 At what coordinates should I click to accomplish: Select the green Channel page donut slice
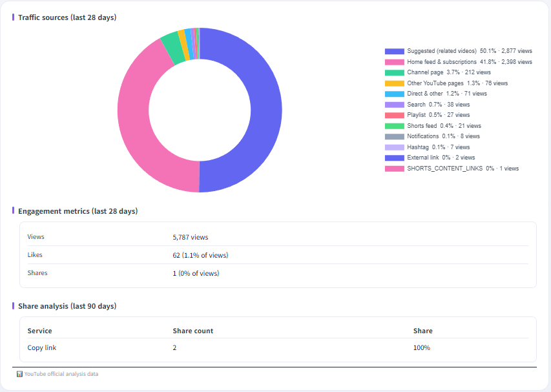(x=174, y=47)
